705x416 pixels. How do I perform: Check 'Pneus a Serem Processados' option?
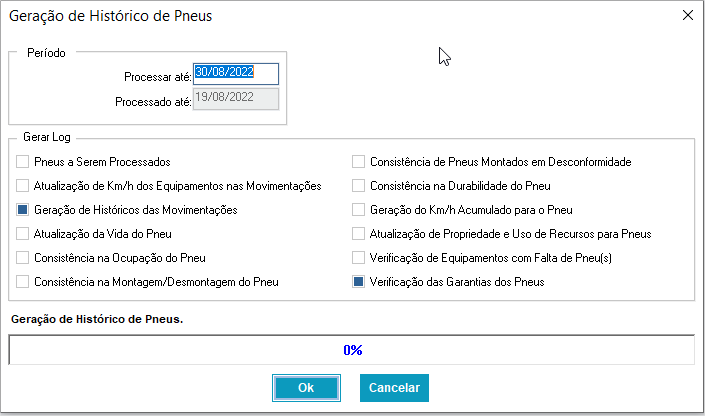(23, 162)
